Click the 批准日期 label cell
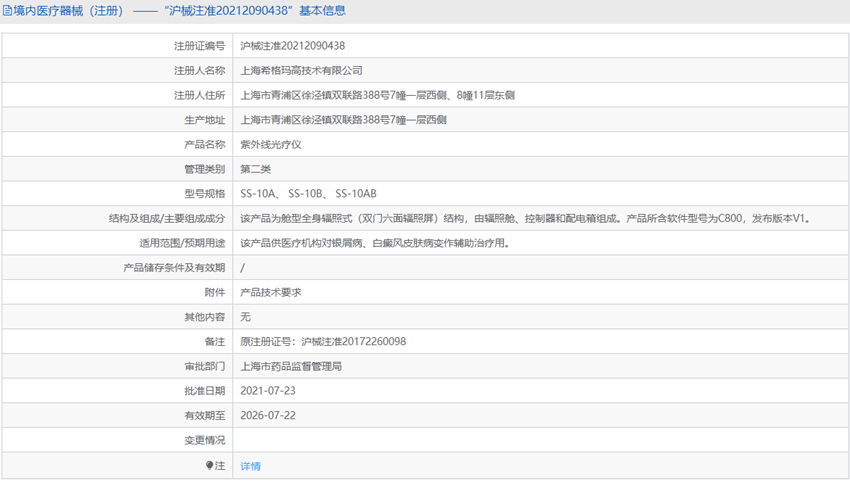 coord(117,391)
